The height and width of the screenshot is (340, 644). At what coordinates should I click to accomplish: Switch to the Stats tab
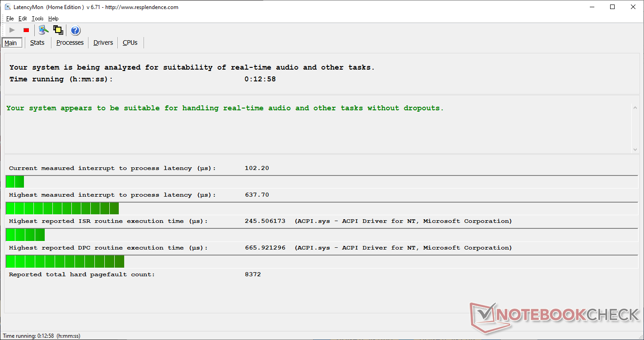coord(37,42)
